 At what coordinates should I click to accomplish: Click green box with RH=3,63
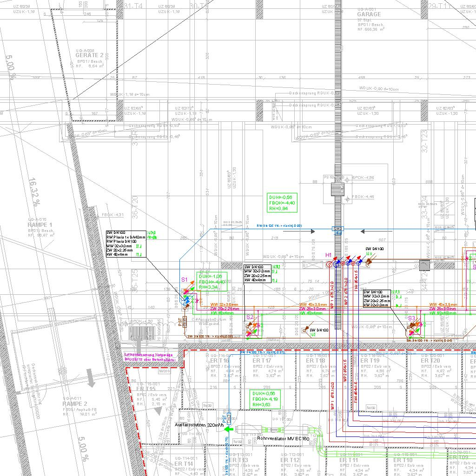264,399
